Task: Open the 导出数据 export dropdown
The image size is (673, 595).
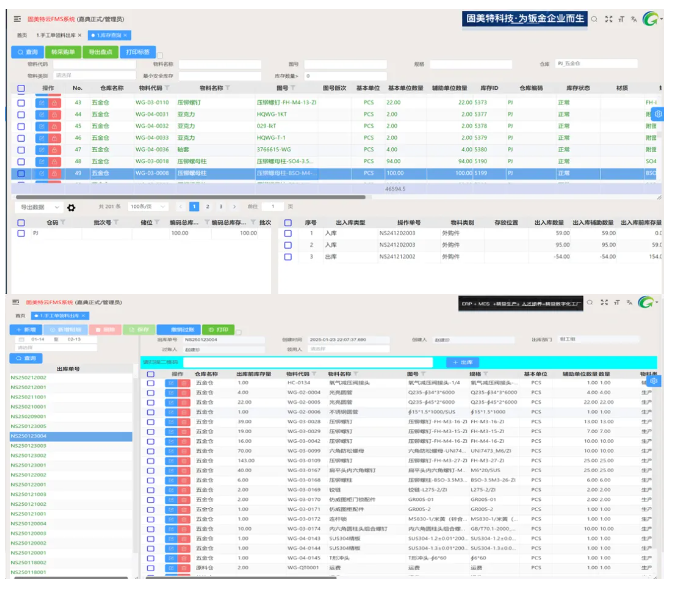Action: tap(36, 207)
